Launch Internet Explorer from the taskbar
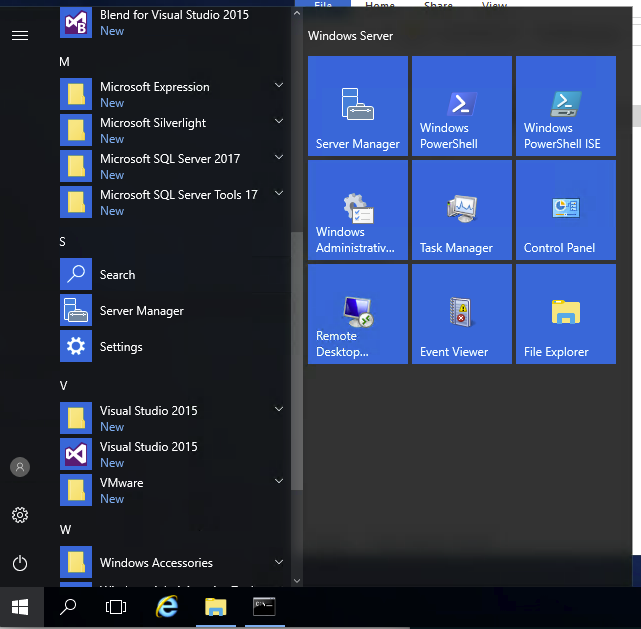641x629 pixels. (x=167, y=607)
